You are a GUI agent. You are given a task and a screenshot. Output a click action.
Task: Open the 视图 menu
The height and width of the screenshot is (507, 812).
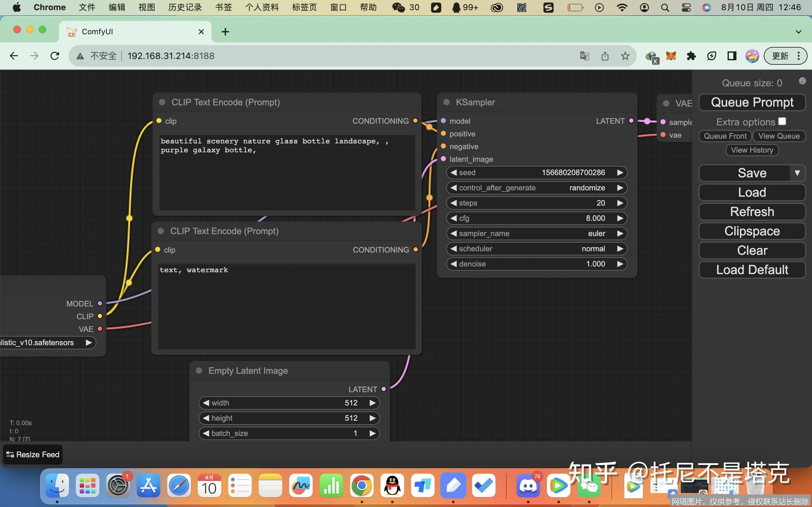147,7
